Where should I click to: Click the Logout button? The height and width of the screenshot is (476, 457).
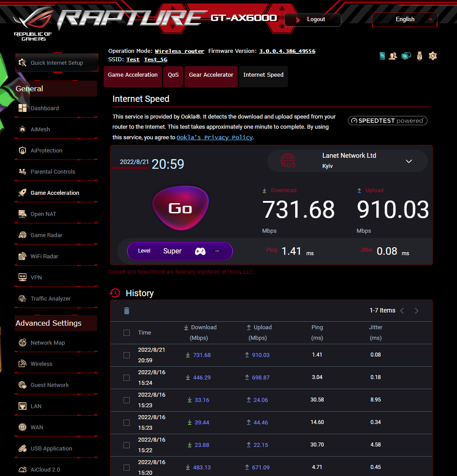[313, 19]
